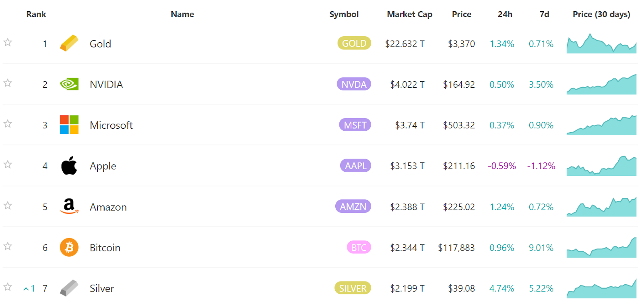Click the Amazon logo icon
The height and width of the screenshot is (304, 644).
[69, 206]
